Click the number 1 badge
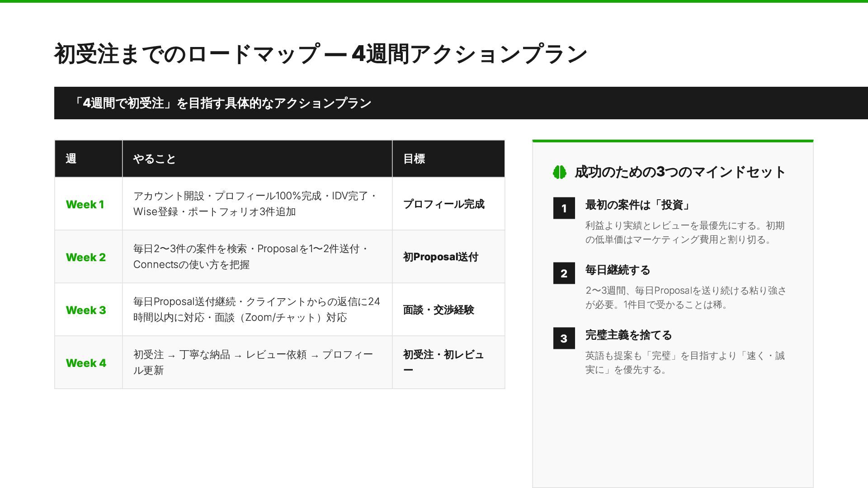The width and height of the screenshot is (868, 488). [564, 208]
